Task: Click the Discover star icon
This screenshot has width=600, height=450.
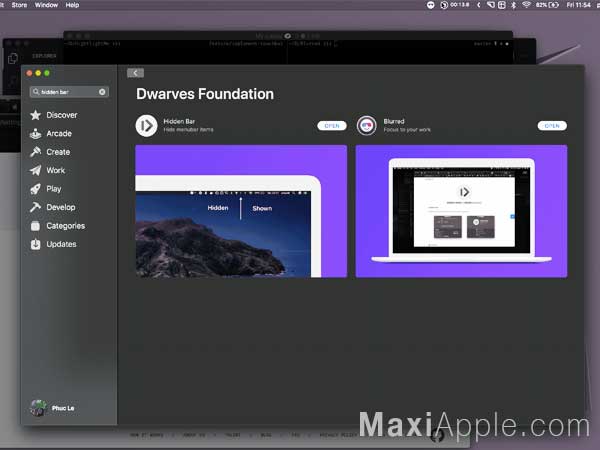Action: [36, 115]
